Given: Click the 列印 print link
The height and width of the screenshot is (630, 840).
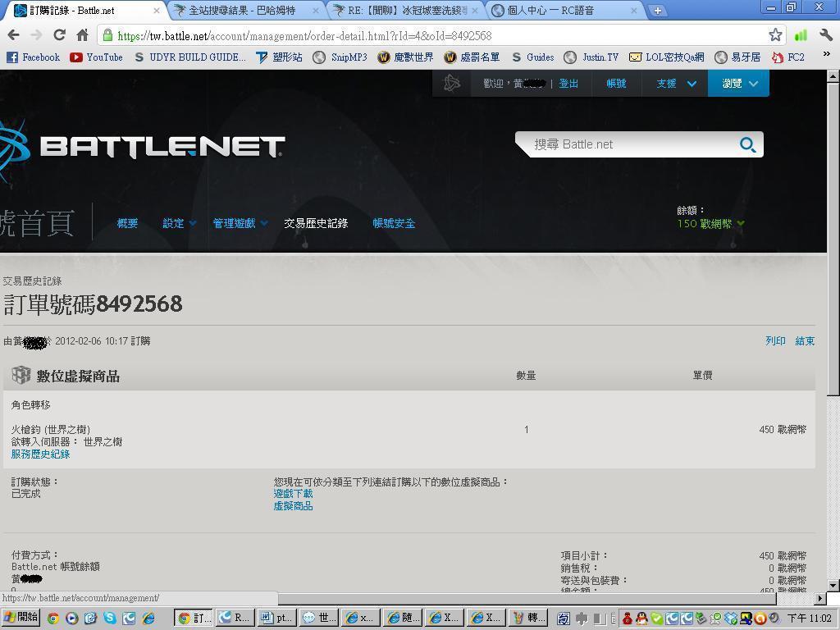Looking at the screenshot, I should point(775,340).
